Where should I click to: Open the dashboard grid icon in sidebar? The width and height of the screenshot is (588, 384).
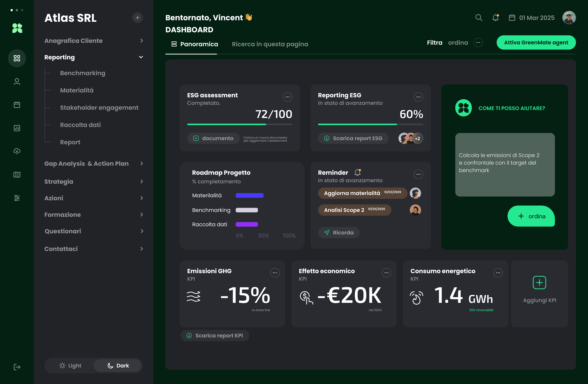click(17, 58)
